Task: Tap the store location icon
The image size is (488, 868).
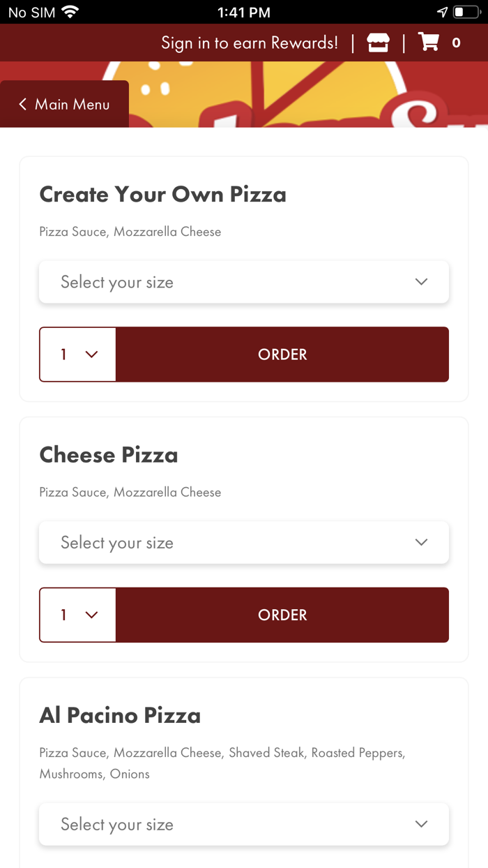Action: coord(378,43)
